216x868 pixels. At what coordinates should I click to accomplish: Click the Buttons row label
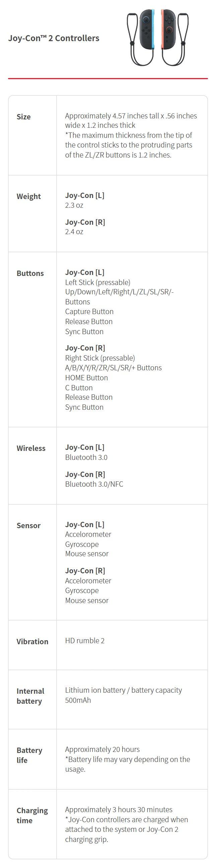tap(30, 273)
